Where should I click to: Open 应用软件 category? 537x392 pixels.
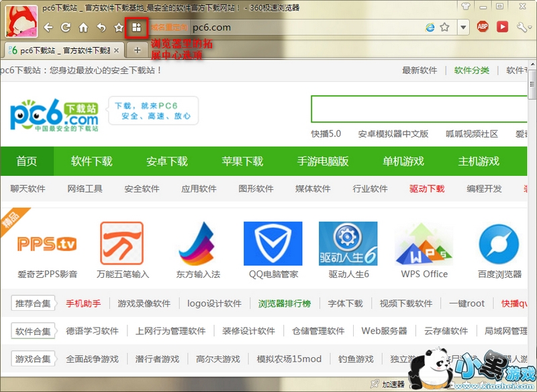(199, 189)
